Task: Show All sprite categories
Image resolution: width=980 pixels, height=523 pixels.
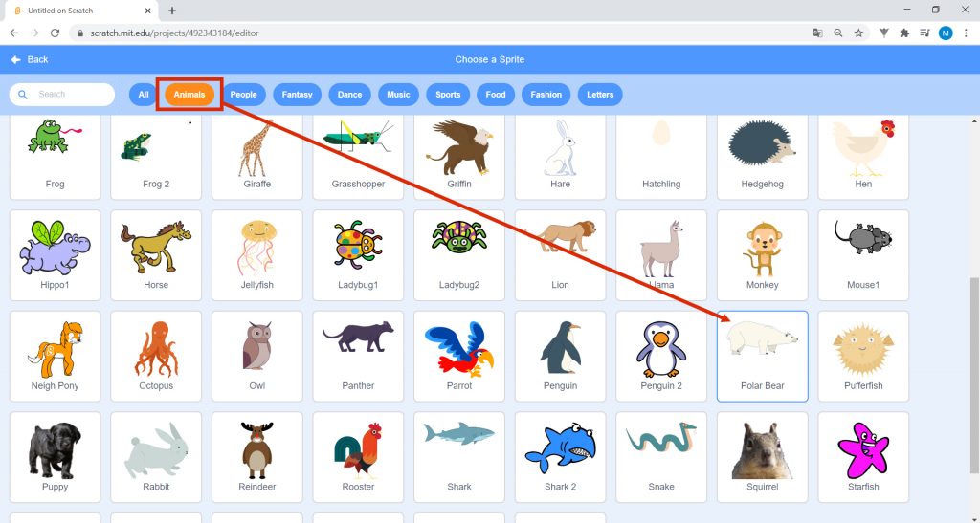Action: [144, 95]
